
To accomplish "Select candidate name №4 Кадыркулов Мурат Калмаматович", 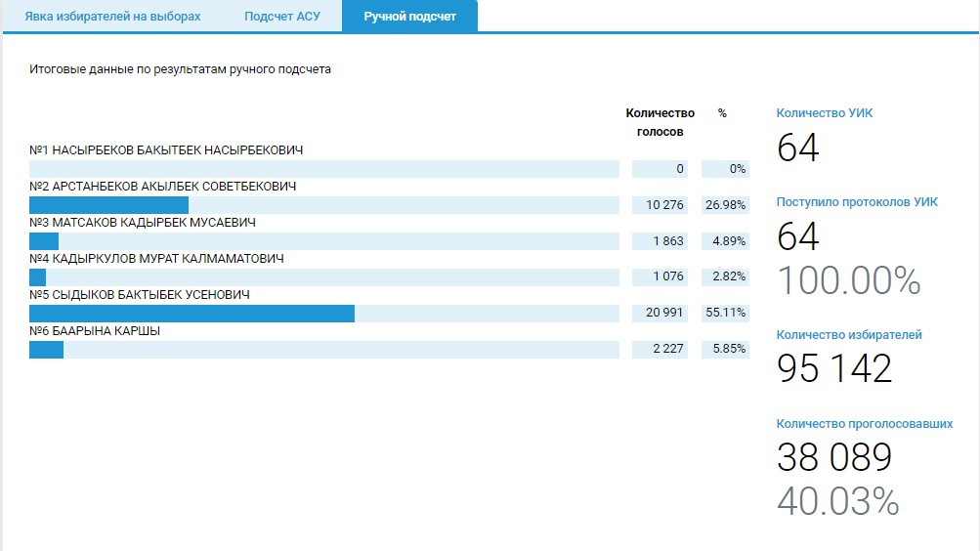I will [156, 259].
